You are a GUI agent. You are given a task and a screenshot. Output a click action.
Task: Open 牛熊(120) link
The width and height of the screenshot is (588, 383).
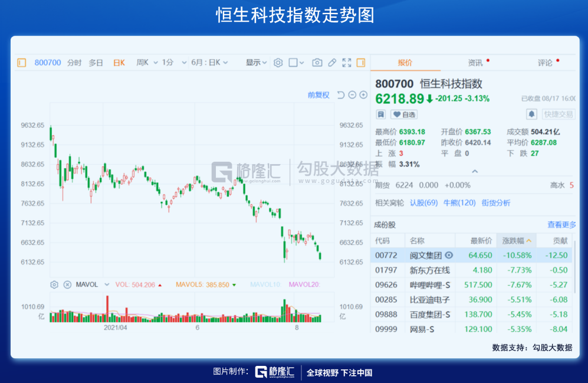[459, 203]
